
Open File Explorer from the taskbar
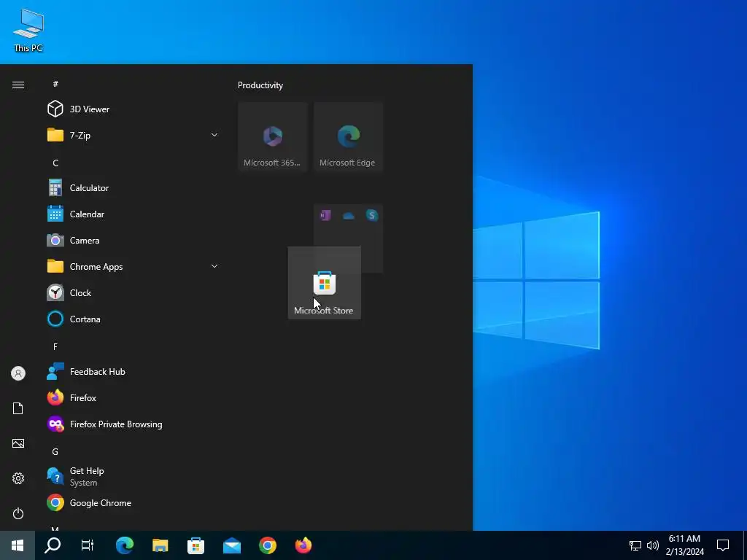(x=160, y=545)
